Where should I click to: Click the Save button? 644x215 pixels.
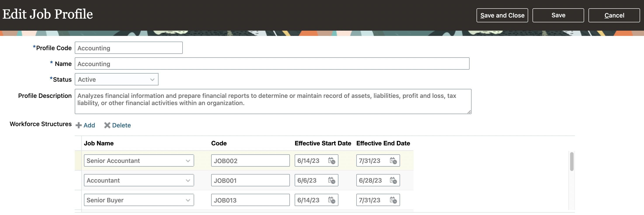558,15
